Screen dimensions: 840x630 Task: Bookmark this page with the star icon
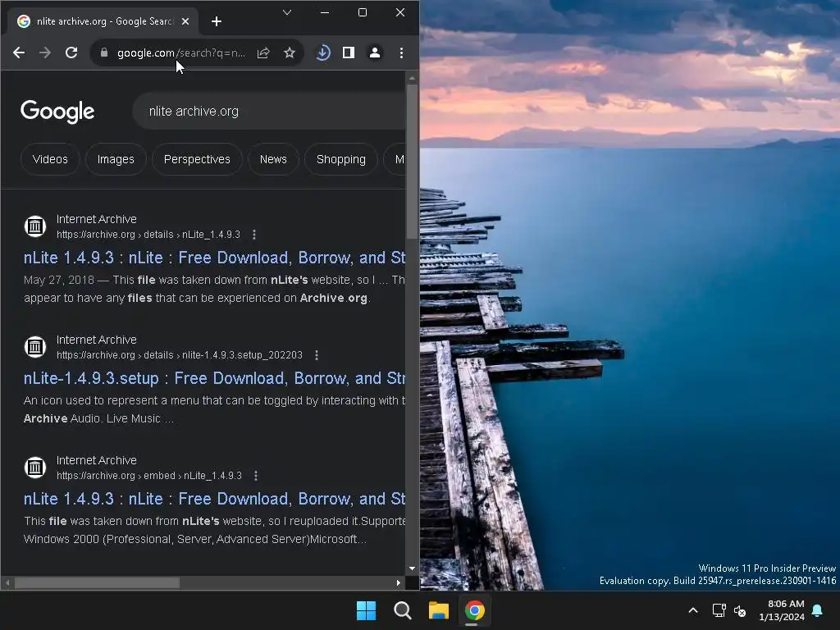click(290, 52)
